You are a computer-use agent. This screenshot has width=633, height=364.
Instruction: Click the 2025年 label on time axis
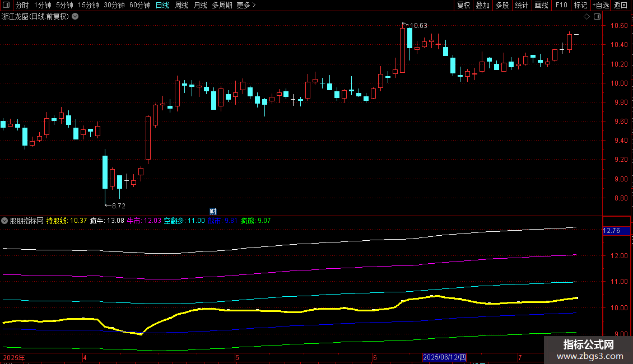tap(14, 357)
